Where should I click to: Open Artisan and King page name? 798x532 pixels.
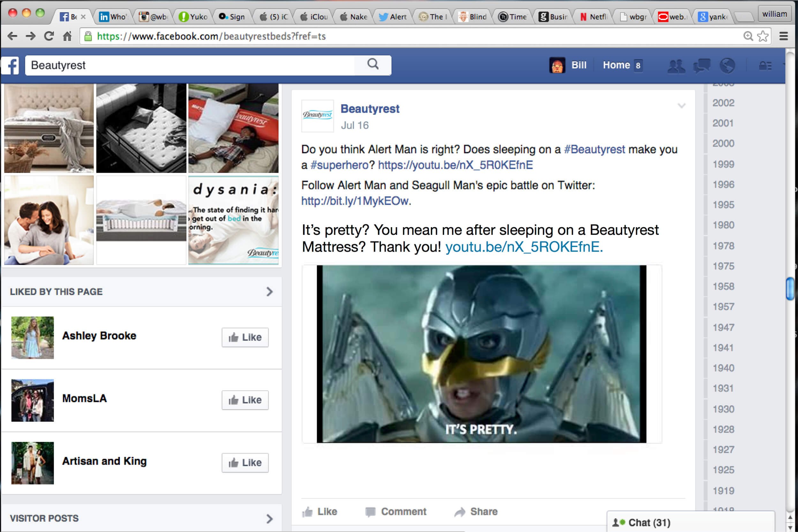tap(104, 461)
